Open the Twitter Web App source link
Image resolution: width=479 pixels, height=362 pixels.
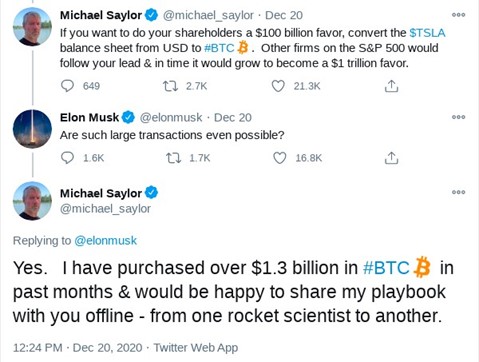(196, 348)
